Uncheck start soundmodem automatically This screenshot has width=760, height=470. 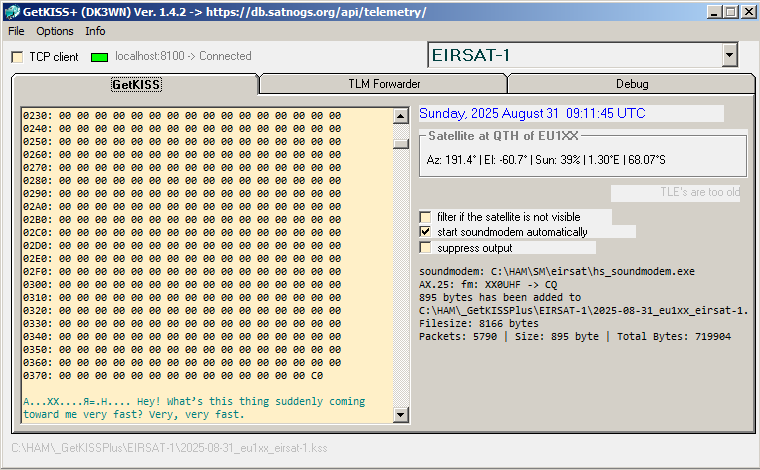click(x=427, y=232)
